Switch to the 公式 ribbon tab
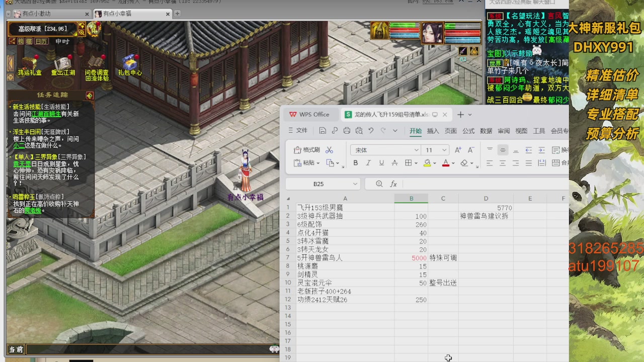Screen dimensions: 644x362 [x=468, y=131]
